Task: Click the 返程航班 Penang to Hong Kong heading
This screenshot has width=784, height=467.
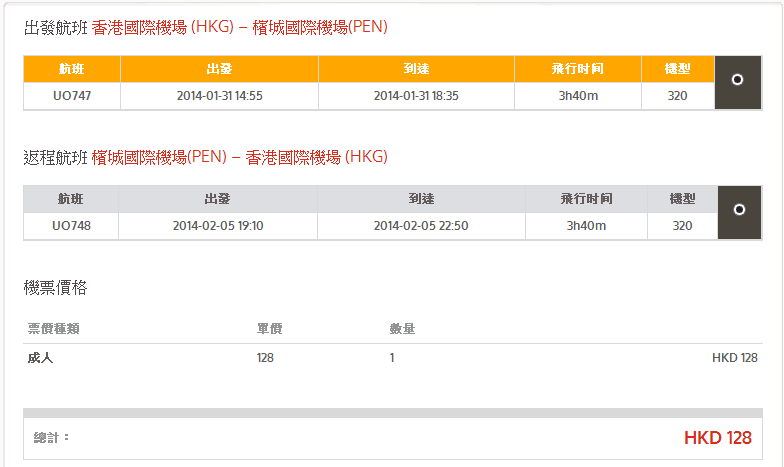Action: 206,157
